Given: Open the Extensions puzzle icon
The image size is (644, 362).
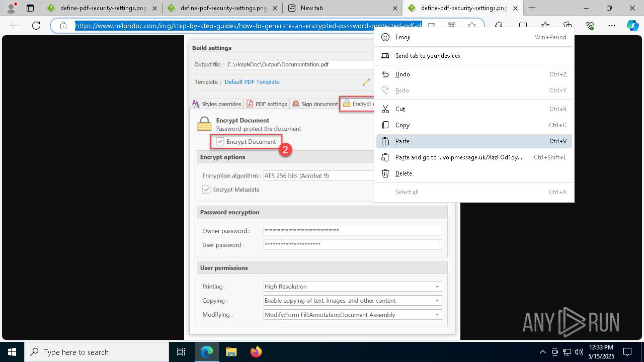Looking at the screenshot, I should (499, 26).
